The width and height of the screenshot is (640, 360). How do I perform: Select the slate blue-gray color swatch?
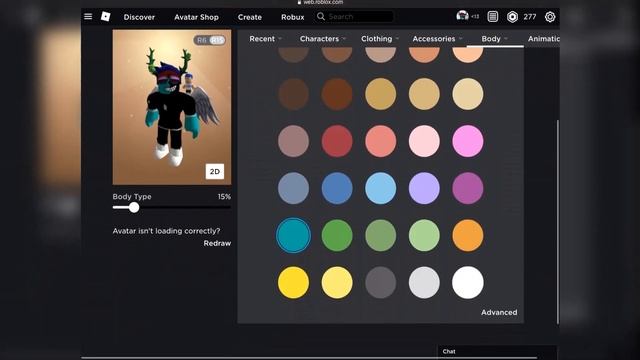[x=293, y=188]
